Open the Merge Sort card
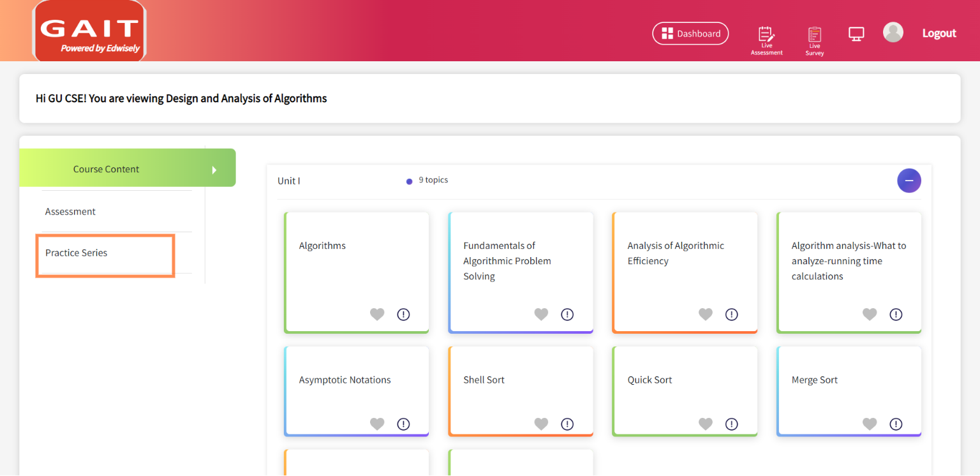This screenshot has width=980, height=476. (849, 391)
